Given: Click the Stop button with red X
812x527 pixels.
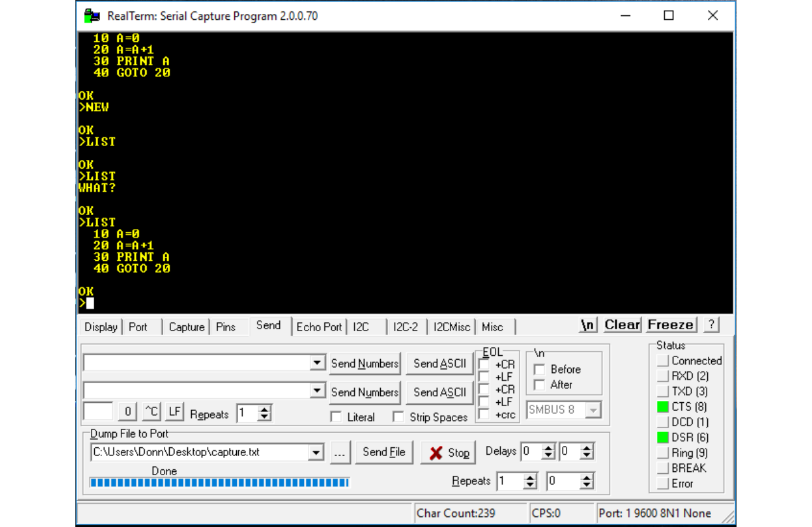Looking at the screenshot, I should click(x=448, y=453).
